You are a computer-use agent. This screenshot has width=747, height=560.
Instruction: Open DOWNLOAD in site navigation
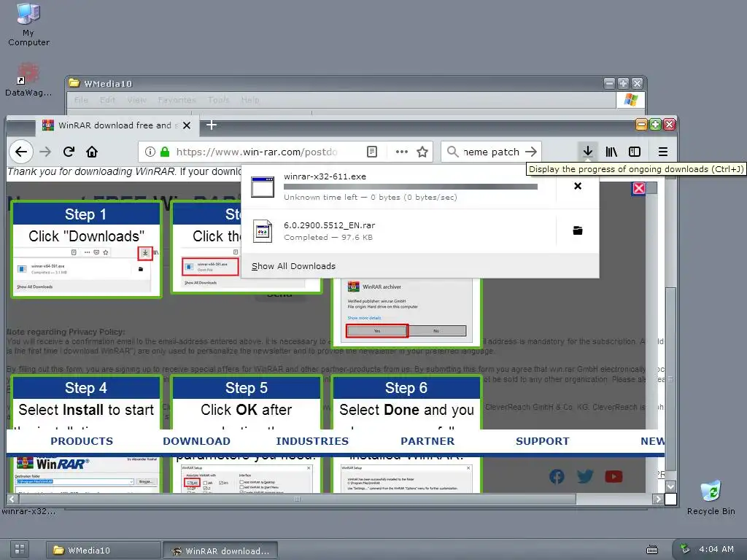[196, 441]
